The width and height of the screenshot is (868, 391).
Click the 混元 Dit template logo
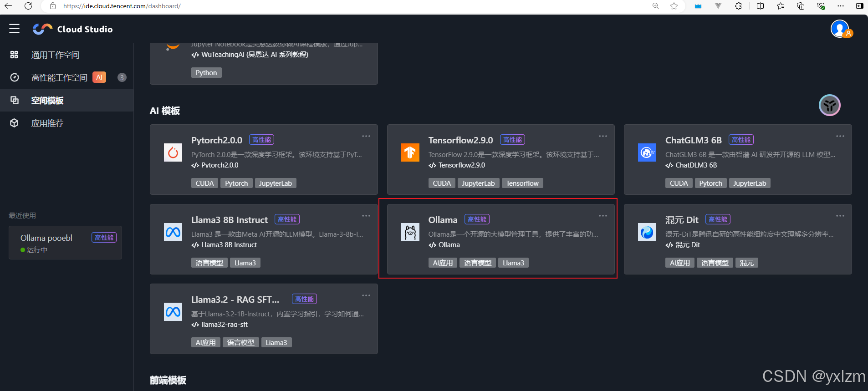tap(647, 232)
